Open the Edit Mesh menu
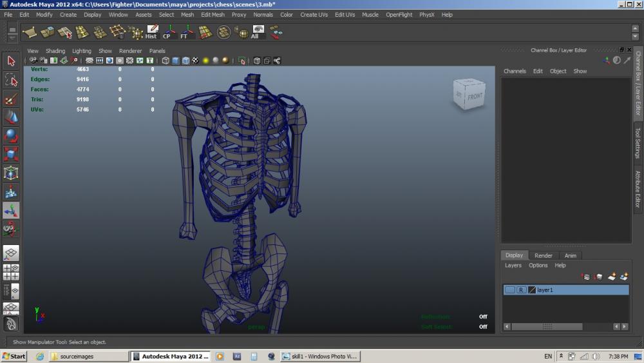The height and width of the screenshot is (363, 644). tap(213, 14)
